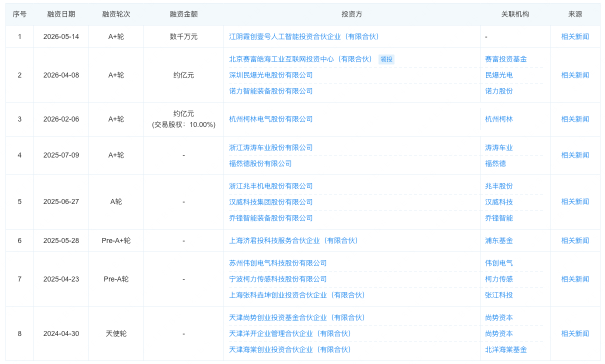605x364 pixels.
Task: Open related institution 诺力股份
Action: 499,91
